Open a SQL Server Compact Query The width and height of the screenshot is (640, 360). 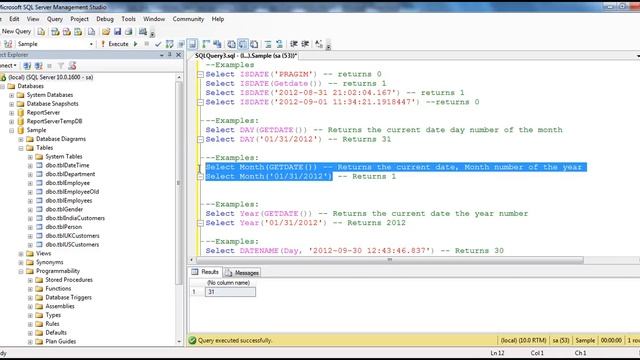point(91,32)
